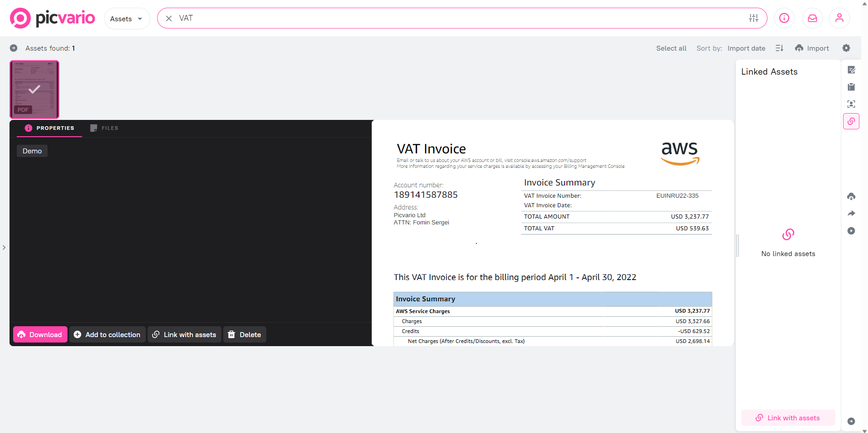868x433 pixels.
Task: Delete the selected asset
Action: click(245, 334)
